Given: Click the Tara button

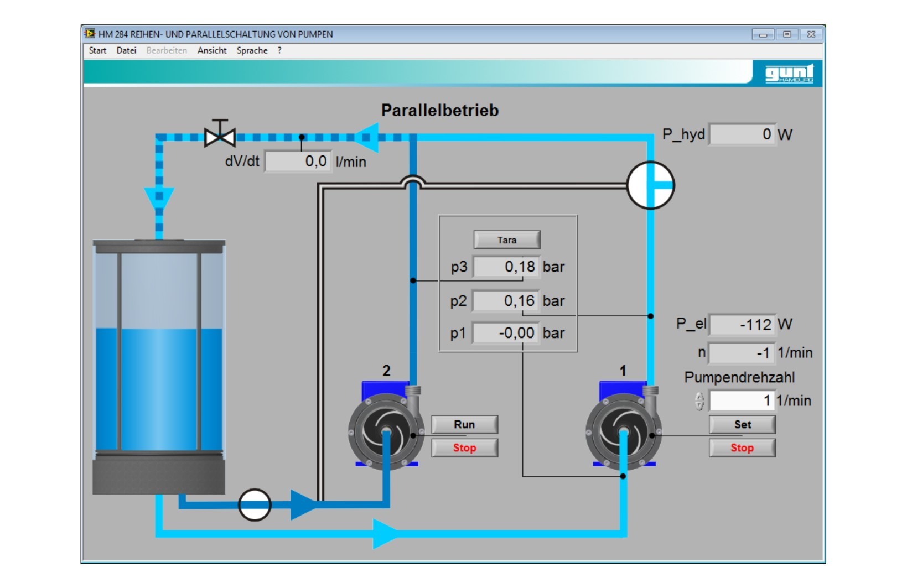Looking at the screenshot, I should coord(507,240).
